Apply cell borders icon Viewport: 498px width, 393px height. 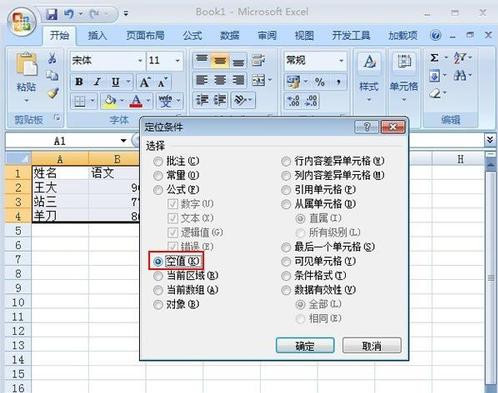(x=80, y=101)
